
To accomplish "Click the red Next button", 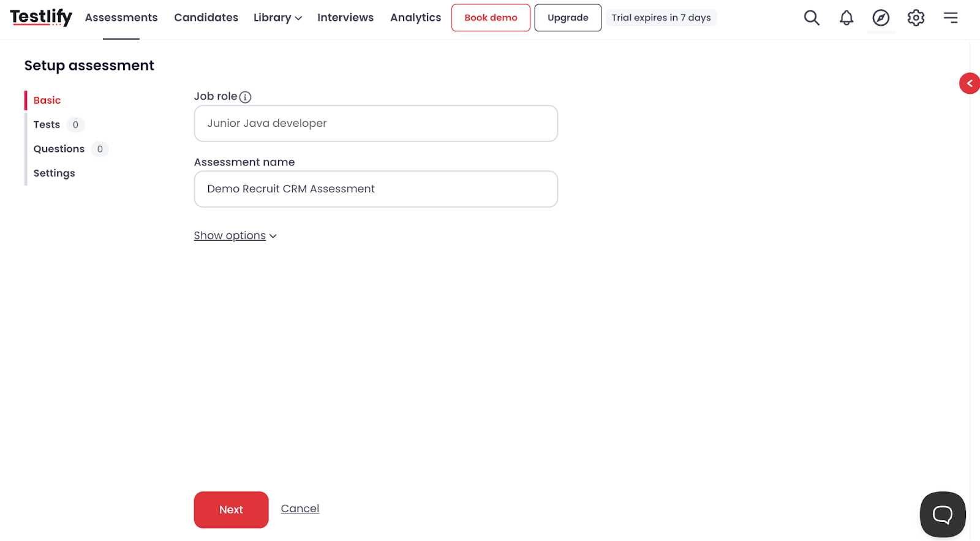I will [231, 510].
